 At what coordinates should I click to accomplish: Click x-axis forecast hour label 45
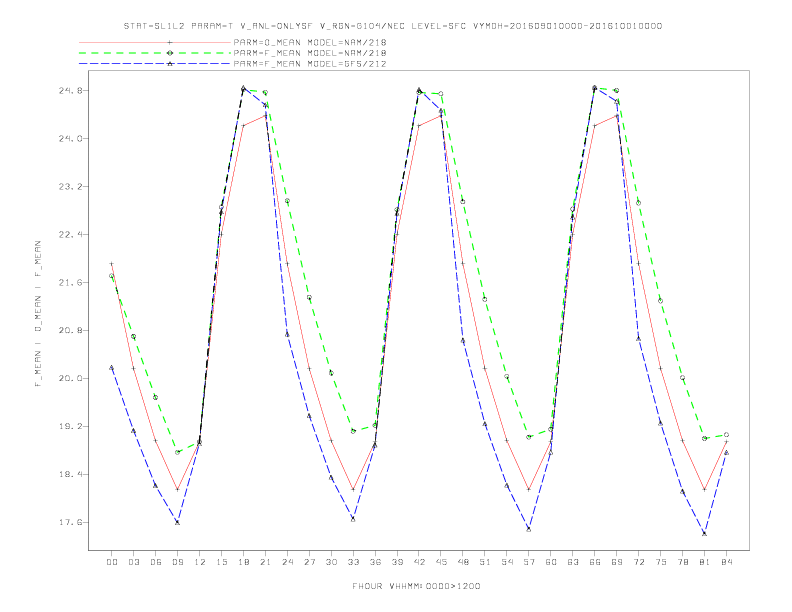click(441, 562)
